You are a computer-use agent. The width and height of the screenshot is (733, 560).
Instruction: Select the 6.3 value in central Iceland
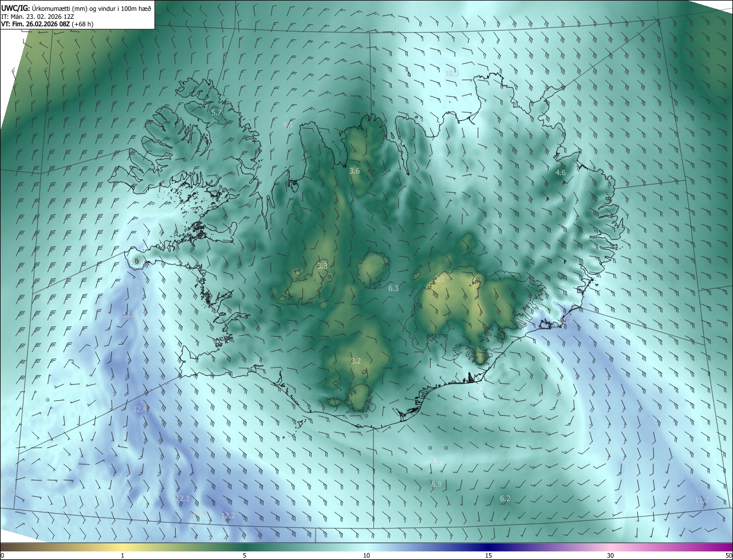(393, 288)
